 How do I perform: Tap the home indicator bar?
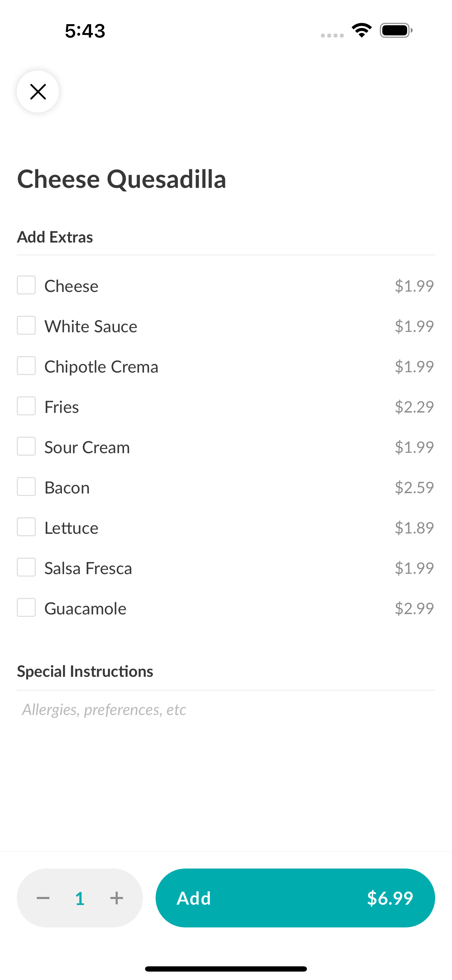(x=226, y=968)
